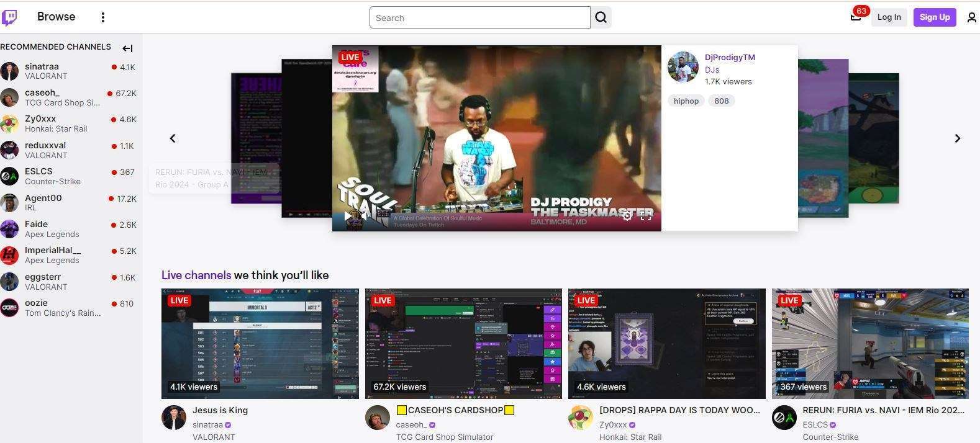
Task: Open the RAPPA DAY stream thumbnail
Action: [667, 344]
